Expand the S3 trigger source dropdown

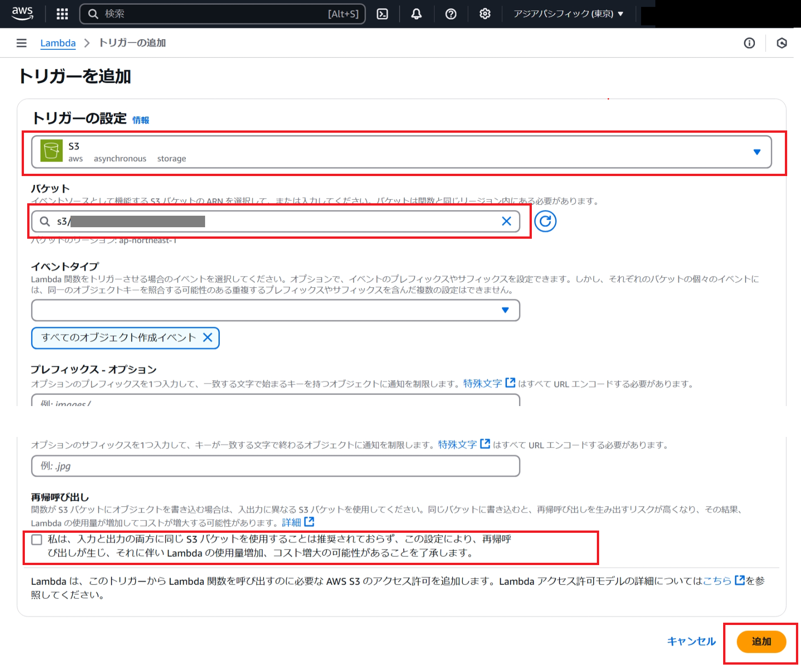[x=401, y=152]
